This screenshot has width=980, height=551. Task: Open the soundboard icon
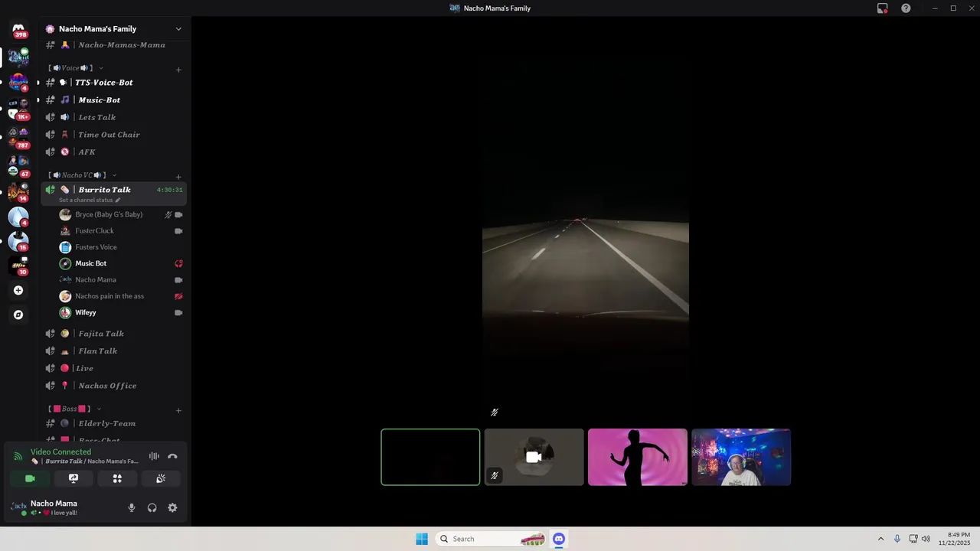tap(161, 478)
